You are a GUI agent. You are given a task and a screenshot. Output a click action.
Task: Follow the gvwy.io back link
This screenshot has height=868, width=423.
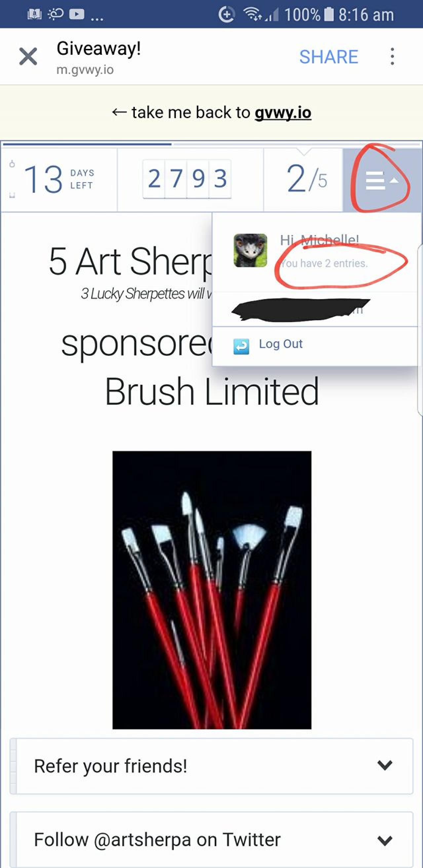pyautogui.click(x=283, y=113)
